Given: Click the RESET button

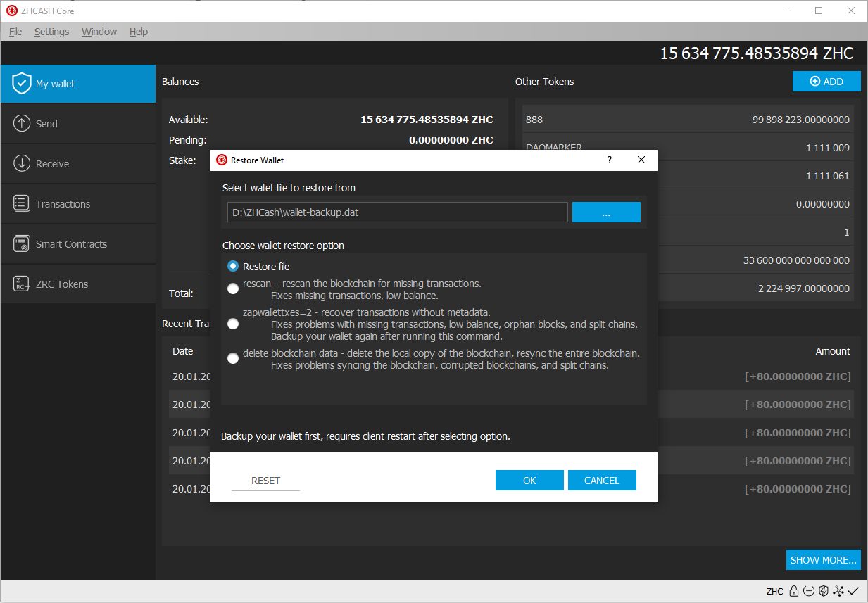Looking at the screenshot, I should pos(265,481).
